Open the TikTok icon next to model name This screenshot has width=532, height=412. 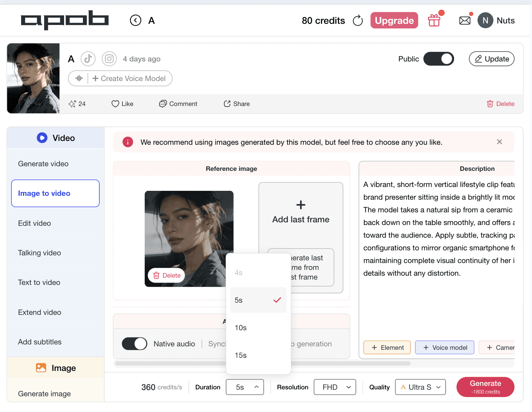(x=88, y=59)
